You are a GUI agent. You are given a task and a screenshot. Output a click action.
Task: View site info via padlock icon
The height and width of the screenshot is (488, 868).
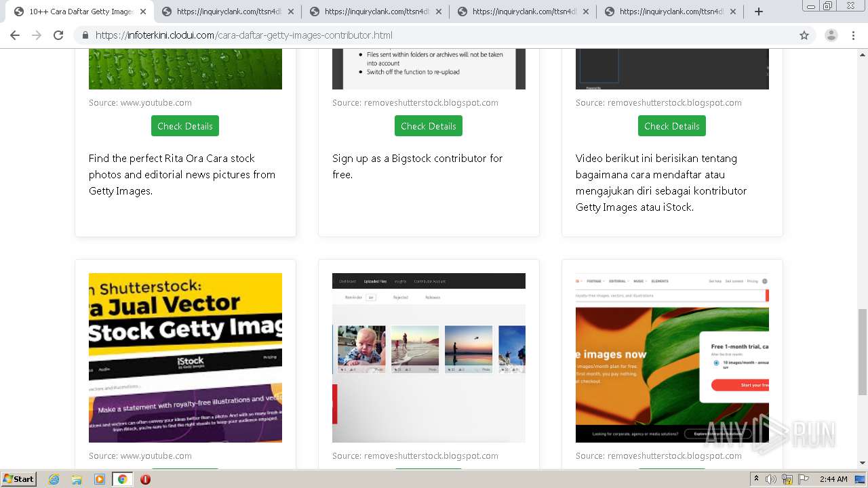coord(85,35)
